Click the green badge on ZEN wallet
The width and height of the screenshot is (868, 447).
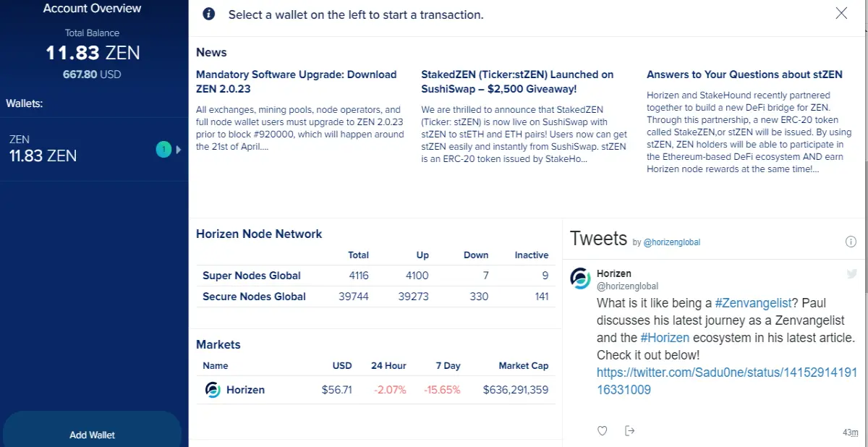[164, 149]
